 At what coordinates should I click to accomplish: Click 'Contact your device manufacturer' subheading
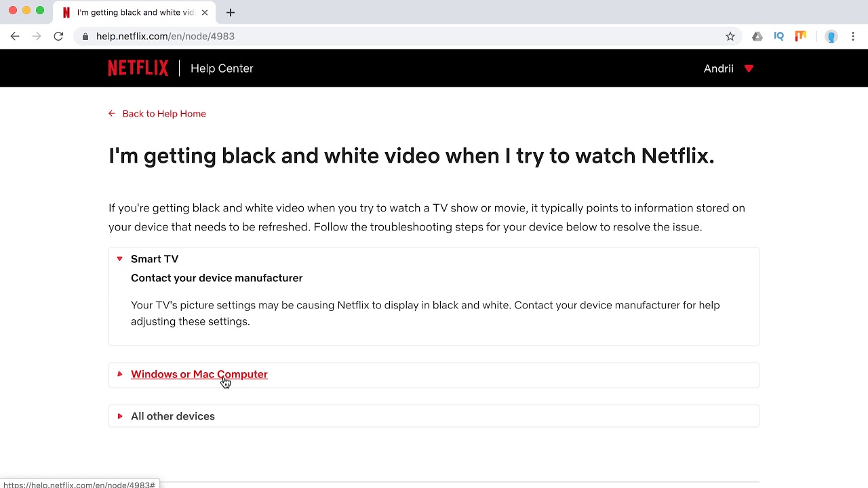(217, 278)
